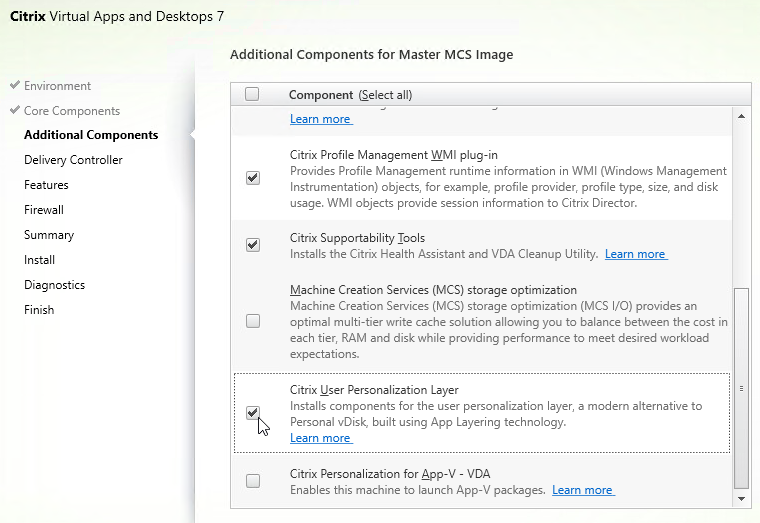
Task: Select the Diagnostics step
Action: tap(54, 285)
